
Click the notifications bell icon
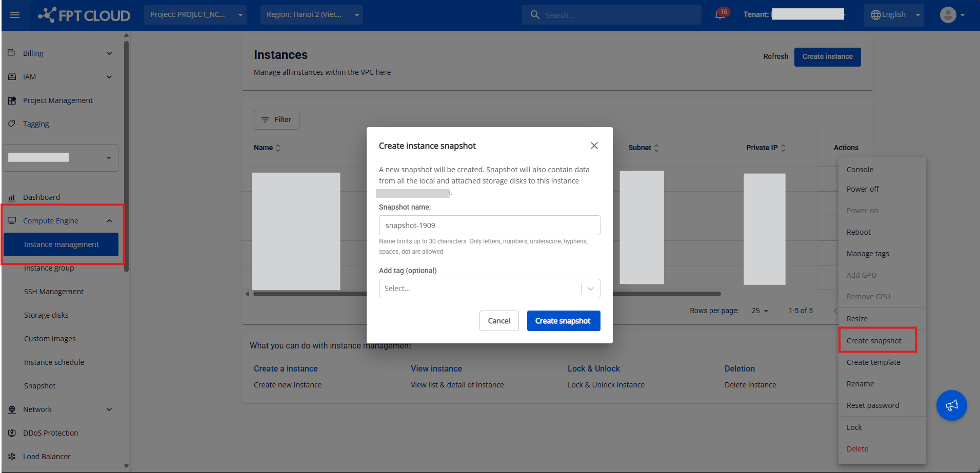720,15
